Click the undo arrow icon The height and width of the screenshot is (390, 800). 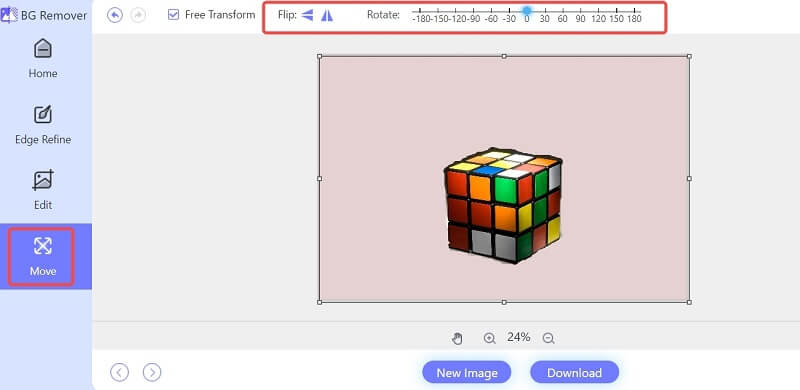click(115, 15)
